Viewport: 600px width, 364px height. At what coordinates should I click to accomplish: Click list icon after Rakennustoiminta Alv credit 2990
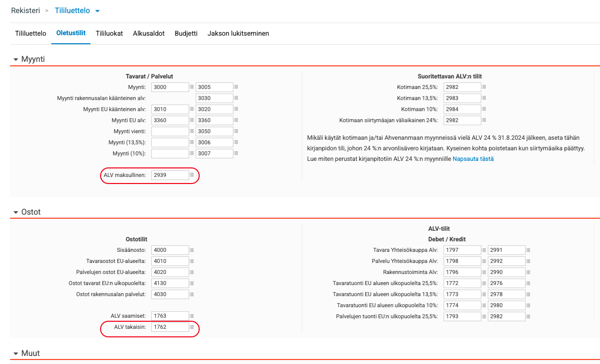tap(529, 272)
